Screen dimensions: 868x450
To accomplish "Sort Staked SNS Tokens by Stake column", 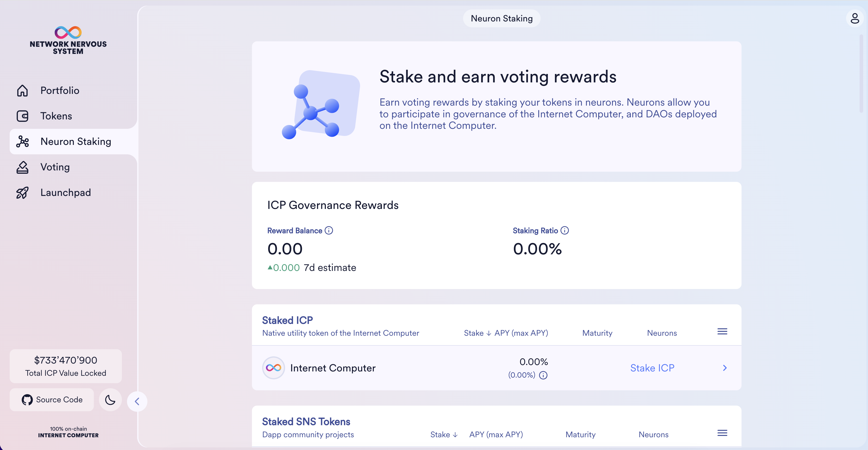I will pyautogui.click(x=443, y=434).
